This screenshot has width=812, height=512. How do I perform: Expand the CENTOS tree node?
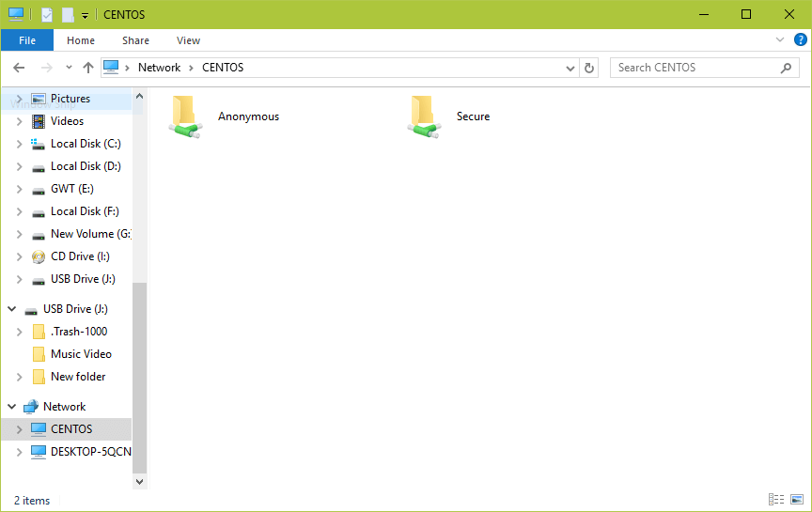click(x=19, y=429)
